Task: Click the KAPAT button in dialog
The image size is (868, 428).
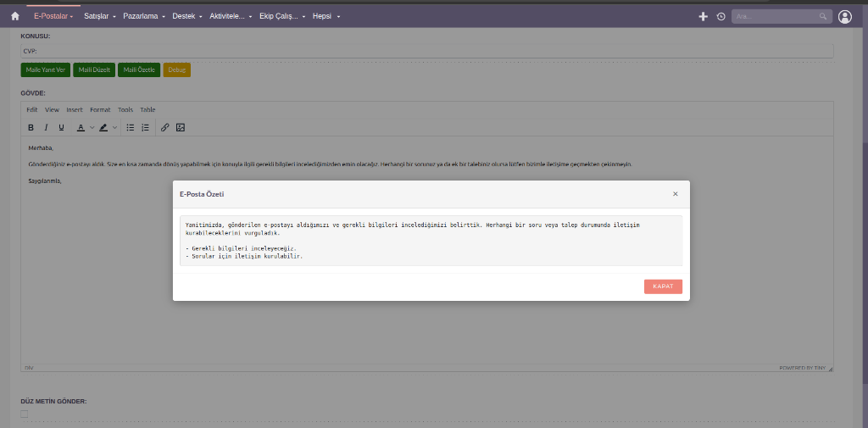Action: [663, 286]
